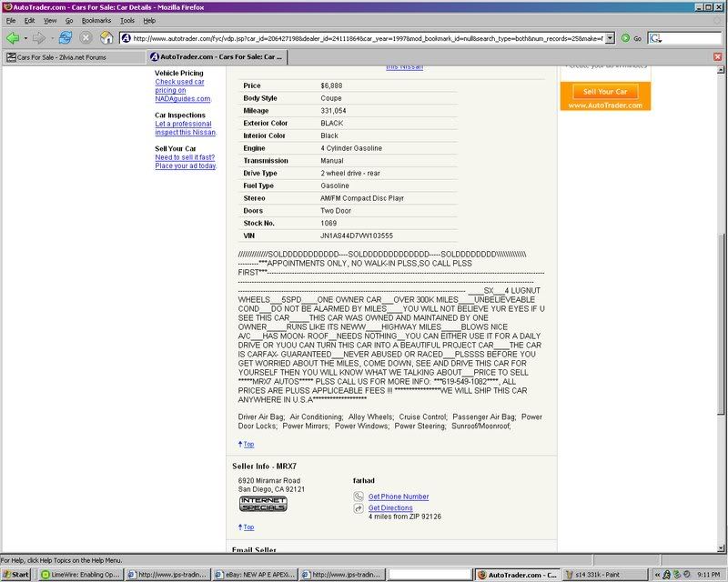Click the Get Directions link
This screenshot has width=728, height=582.
point(390,508)
